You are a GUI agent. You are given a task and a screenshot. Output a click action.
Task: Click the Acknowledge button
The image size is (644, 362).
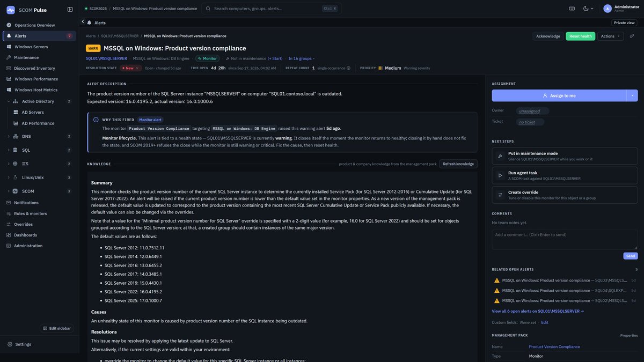point(548,36)
